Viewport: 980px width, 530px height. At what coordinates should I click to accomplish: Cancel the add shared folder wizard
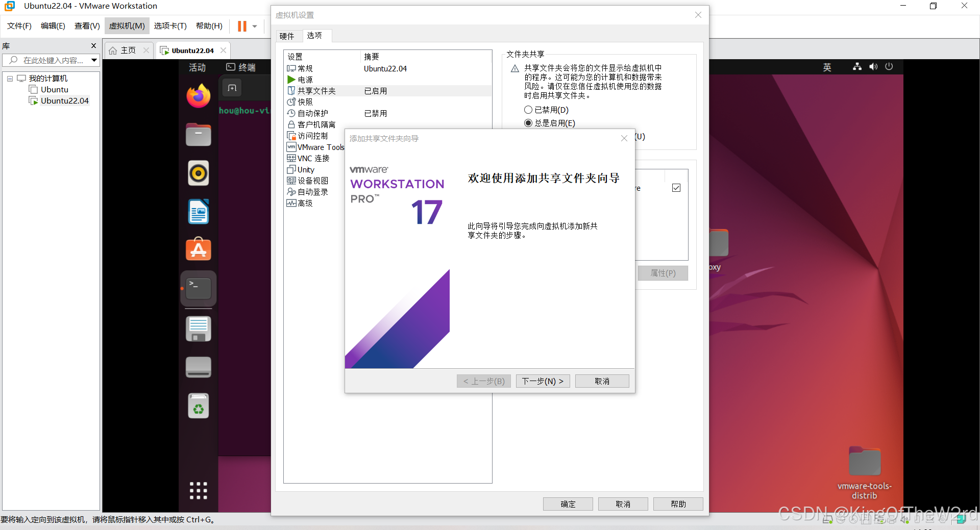602,381
